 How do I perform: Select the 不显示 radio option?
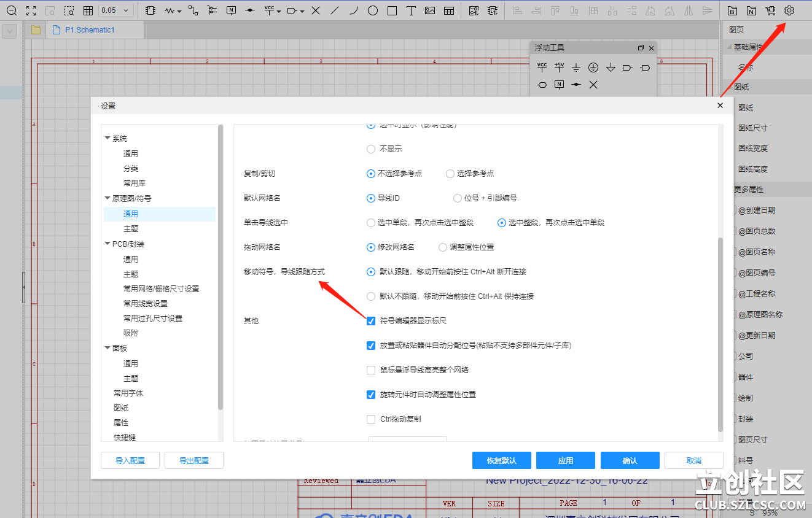371,149
